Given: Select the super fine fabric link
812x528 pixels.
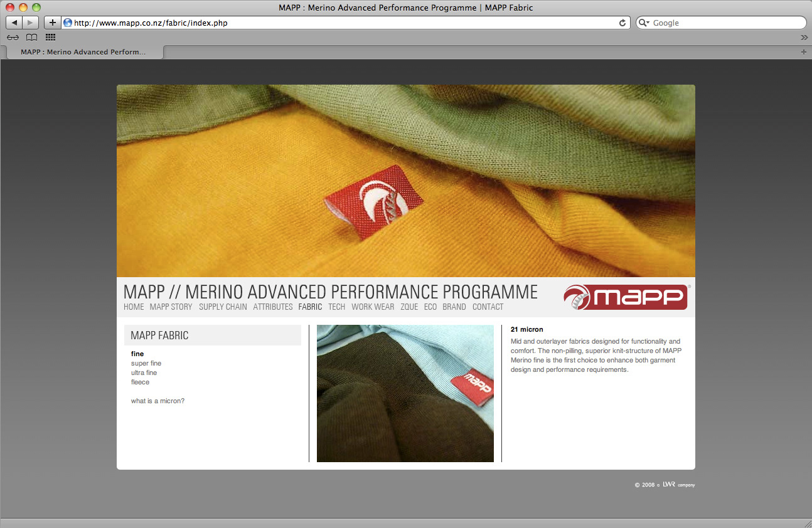Looking at the screenshot, I should click(146, 363).
